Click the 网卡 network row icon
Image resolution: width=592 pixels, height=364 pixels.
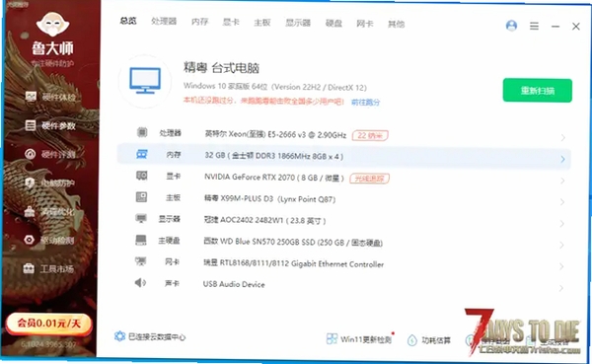point(140,261)
